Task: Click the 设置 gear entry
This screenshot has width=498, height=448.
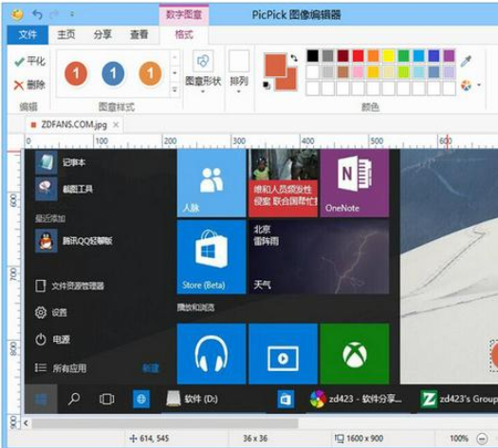Action: (51, 312)
